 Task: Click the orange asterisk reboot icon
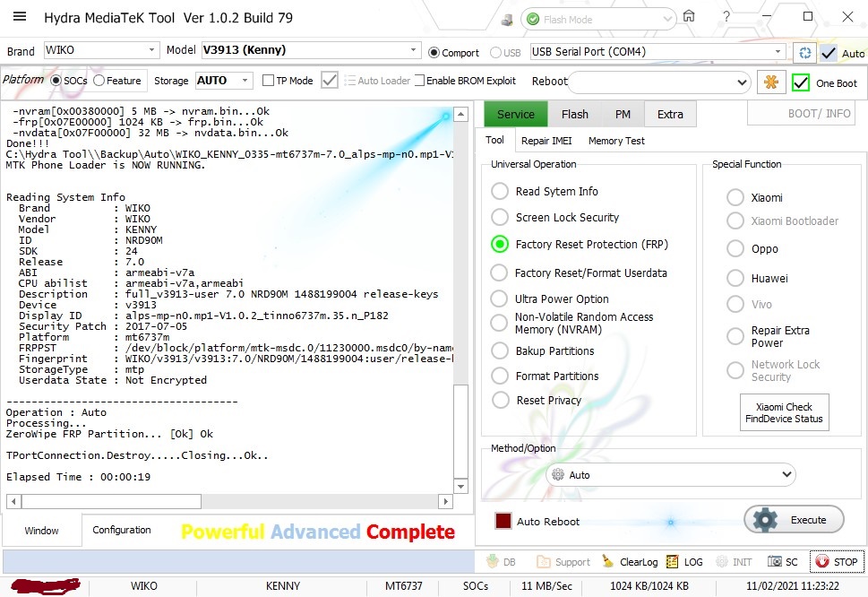tap(771, 82)
